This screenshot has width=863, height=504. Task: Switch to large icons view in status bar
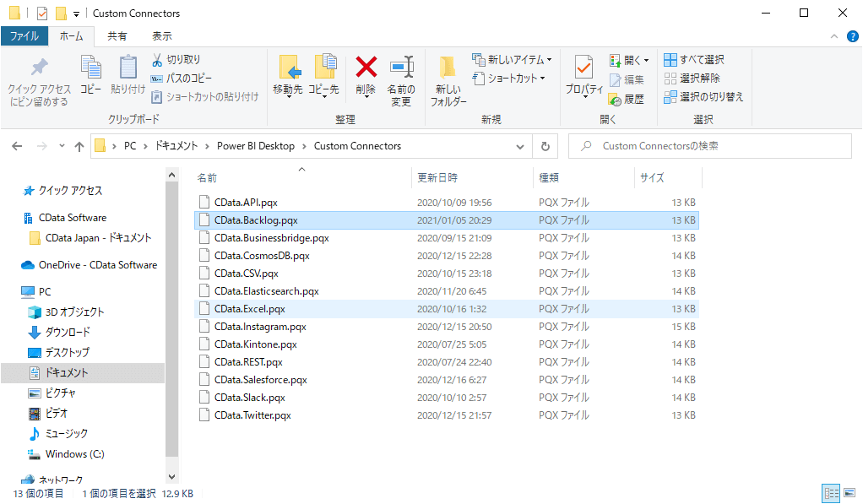(849, 493)
